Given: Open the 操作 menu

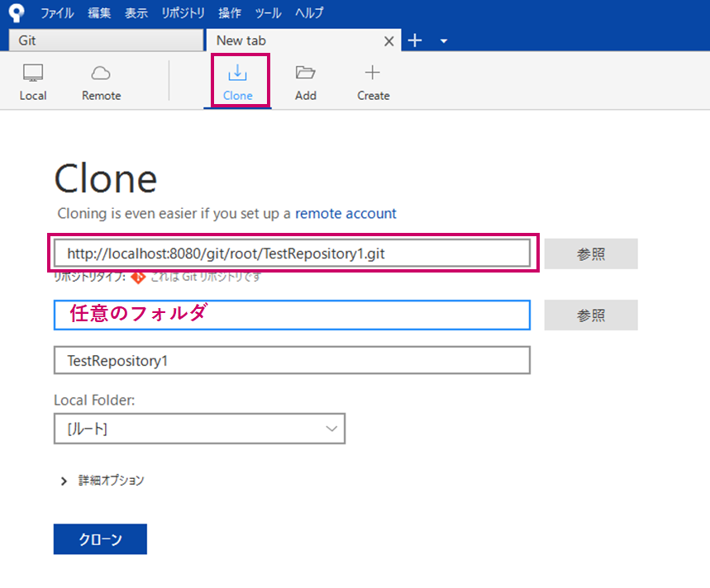Looking at the screenshot, I should tap(229, 12).
